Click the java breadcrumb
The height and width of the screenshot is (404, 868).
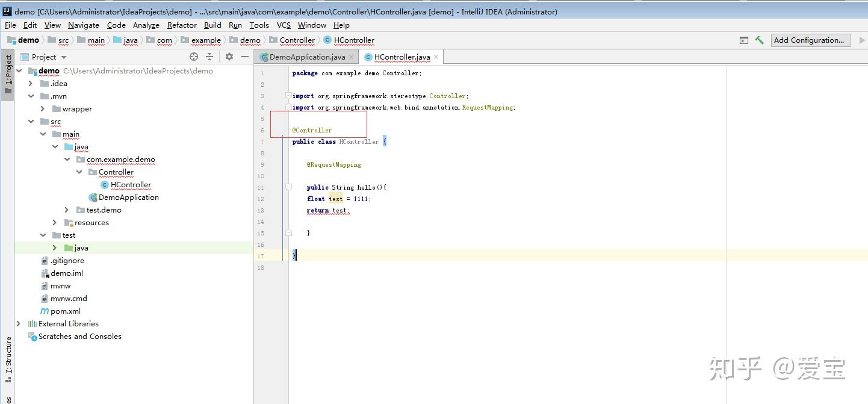(x=126, y=40)
